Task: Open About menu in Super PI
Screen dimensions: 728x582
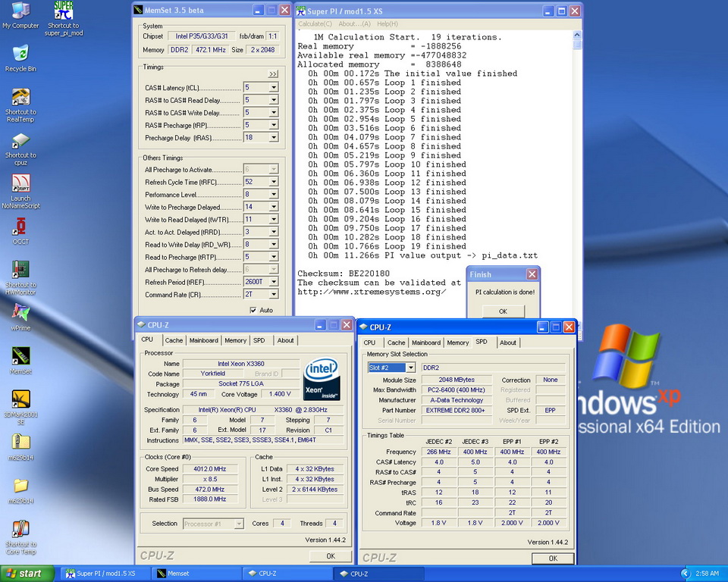Action: pyautogui.click(x=354, y=23)
